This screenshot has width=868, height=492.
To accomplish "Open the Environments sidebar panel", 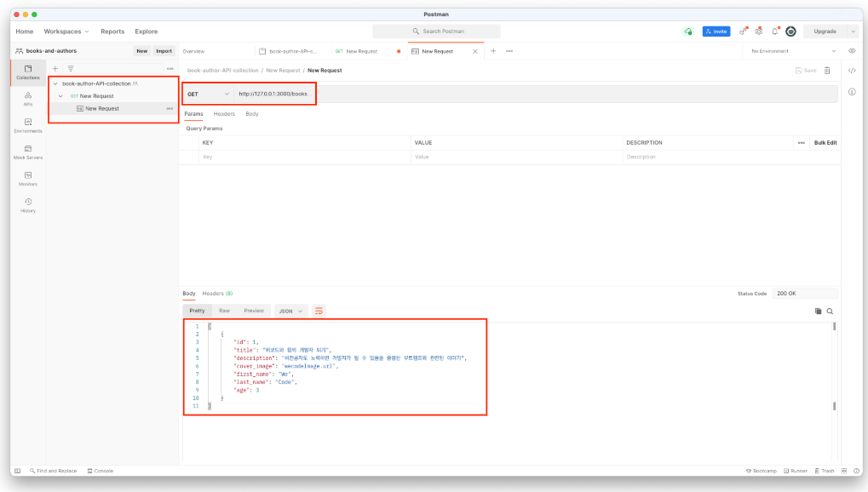I will click(27, 126).
